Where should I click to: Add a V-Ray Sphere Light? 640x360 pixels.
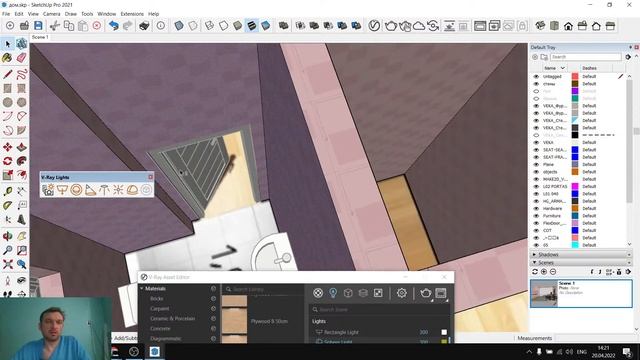76,190
